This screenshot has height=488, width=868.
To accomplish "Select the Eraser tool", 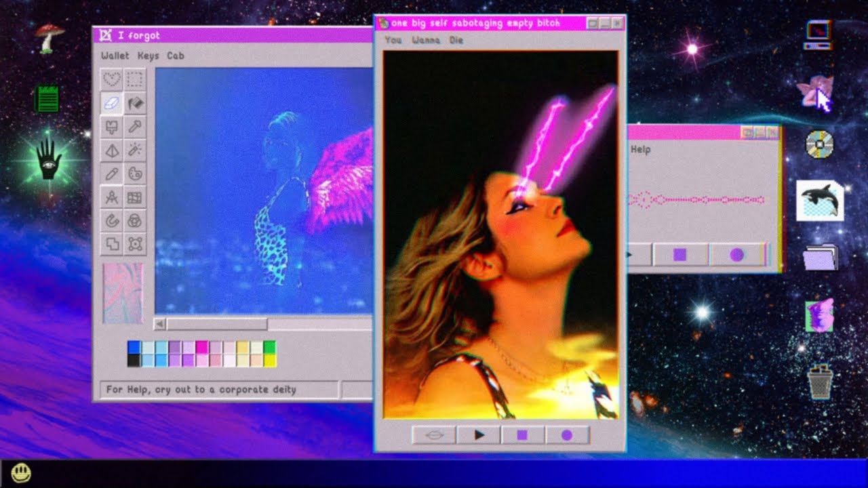I will click(112, 103).
